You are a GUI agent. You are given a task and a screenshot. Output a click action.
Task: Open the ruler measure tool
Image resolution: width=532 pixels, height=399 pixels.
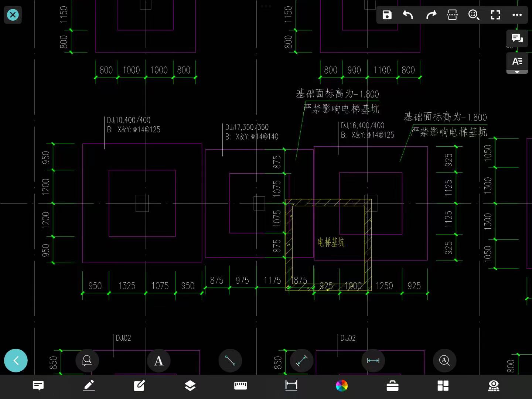point(241,386)
